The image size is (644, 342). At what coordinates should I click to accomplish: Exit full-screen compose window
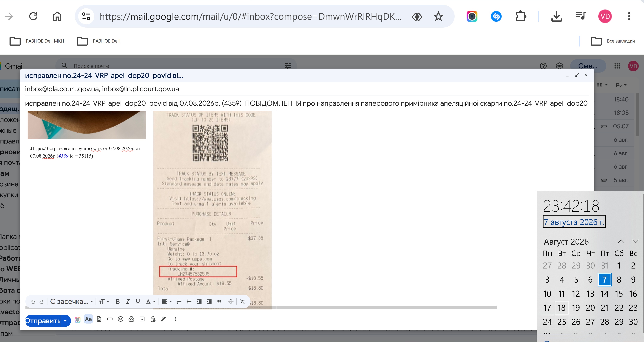click(x=577, y=75)
